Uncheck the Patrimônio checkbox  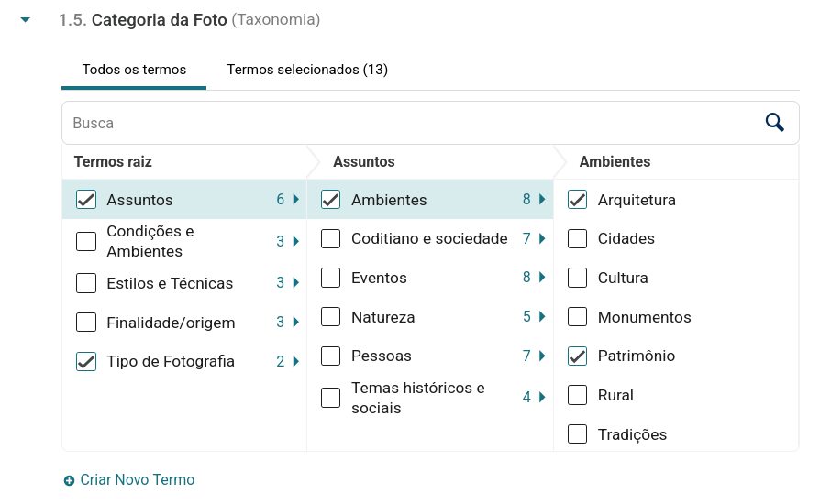(577, 356)
